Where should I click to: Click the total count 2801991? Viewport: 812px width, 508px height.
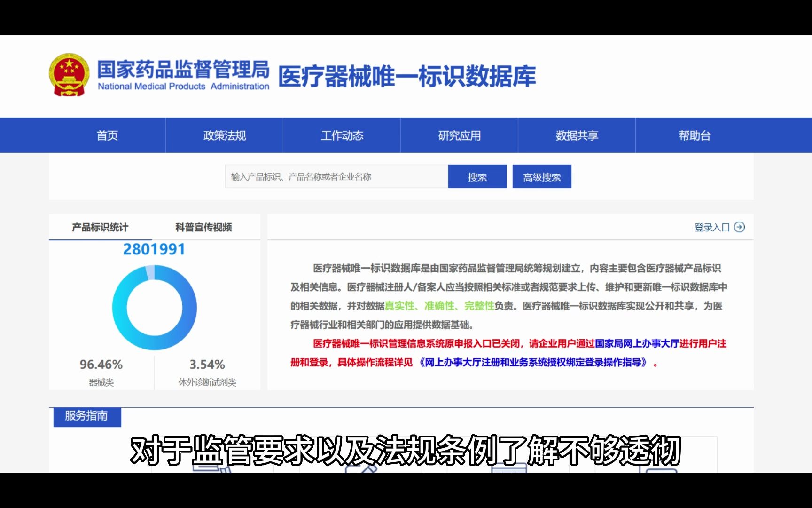pos(154,249)
